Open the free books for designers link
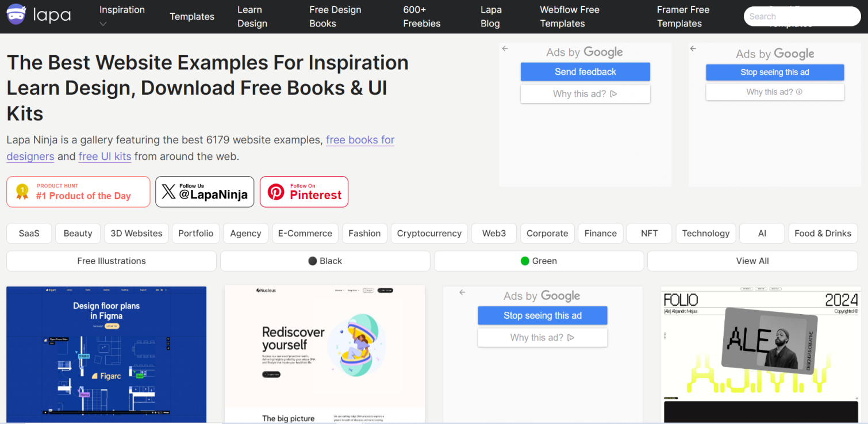The height and width of the screenshot is (424, 868). [360, 140]
